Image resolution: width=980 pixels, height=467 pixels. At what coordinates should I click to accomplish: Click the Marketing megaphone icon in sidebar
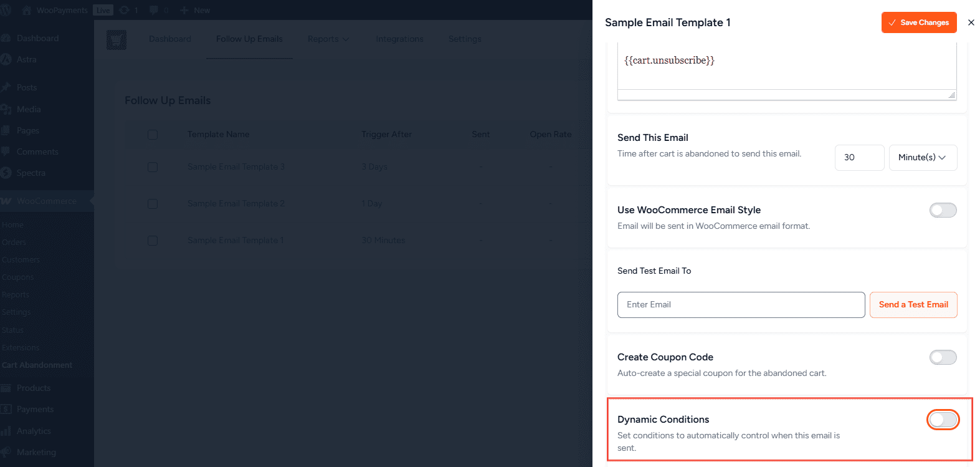coord(6,452)
